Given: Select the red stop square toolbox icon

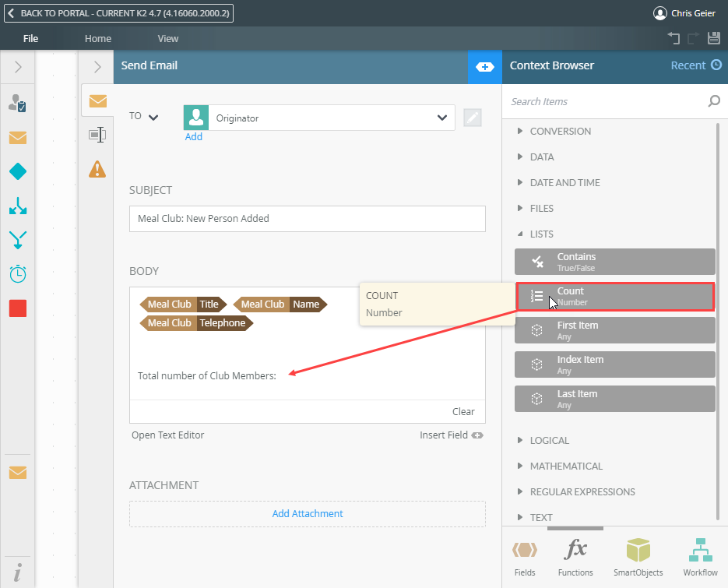Looking at the screenshot, I should pos(17,308).
